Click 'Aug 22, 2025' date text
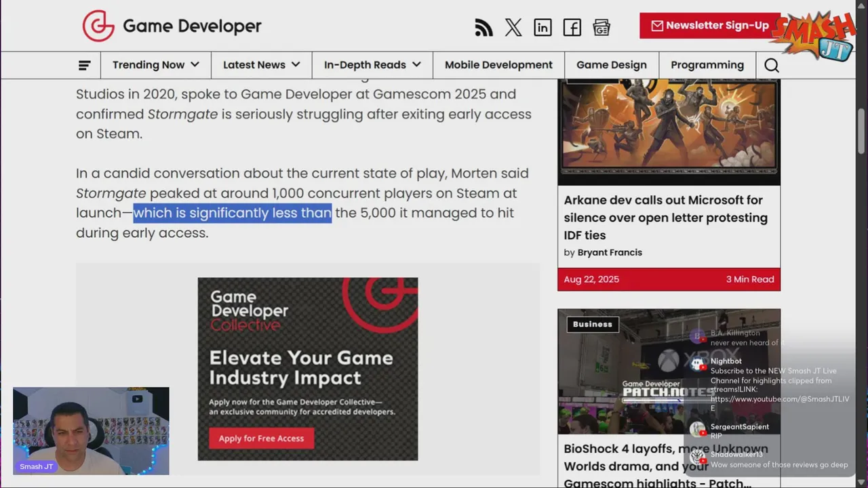 (x=591, y=279)
